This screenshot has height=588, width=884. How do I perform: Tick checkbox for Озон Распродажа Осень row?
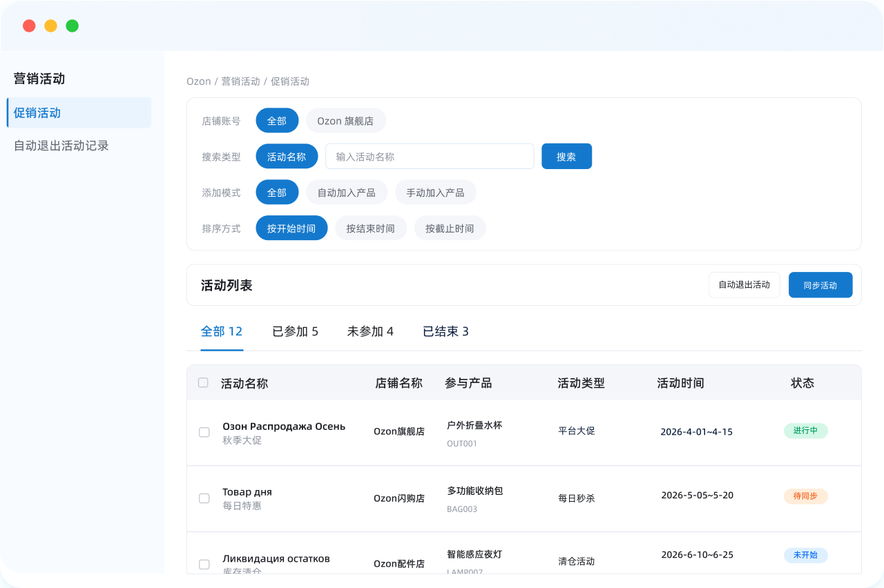tap(204, 432)
